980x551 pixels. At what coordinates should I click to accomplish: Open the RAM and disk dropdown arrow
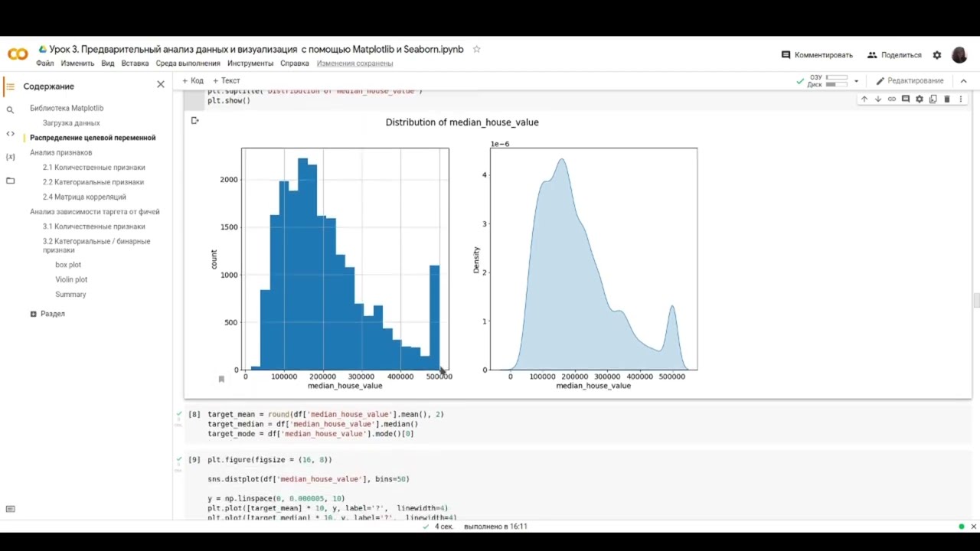coord(856,81)
